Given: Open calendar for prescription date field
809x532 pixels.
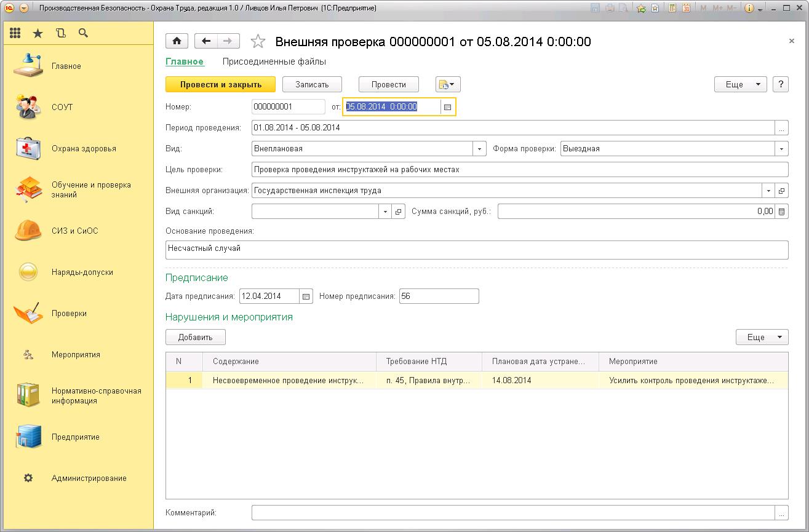Looking at the screenshot, I should 306,296.
